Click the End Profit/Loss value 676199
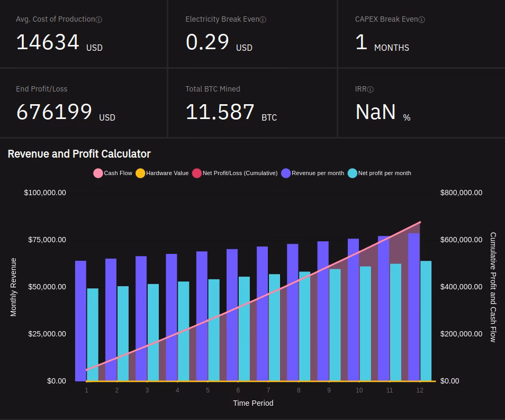 pyautogui.click(x=54, y=112)
